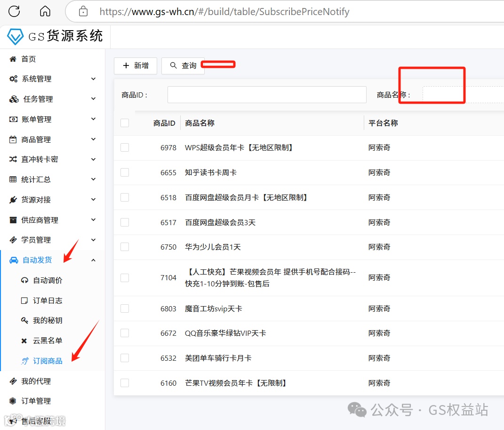The width and height of the screenshot is (504, 430).
Task: Click the 订阅商品 ear icon
Action: click(x=24, y=361)
